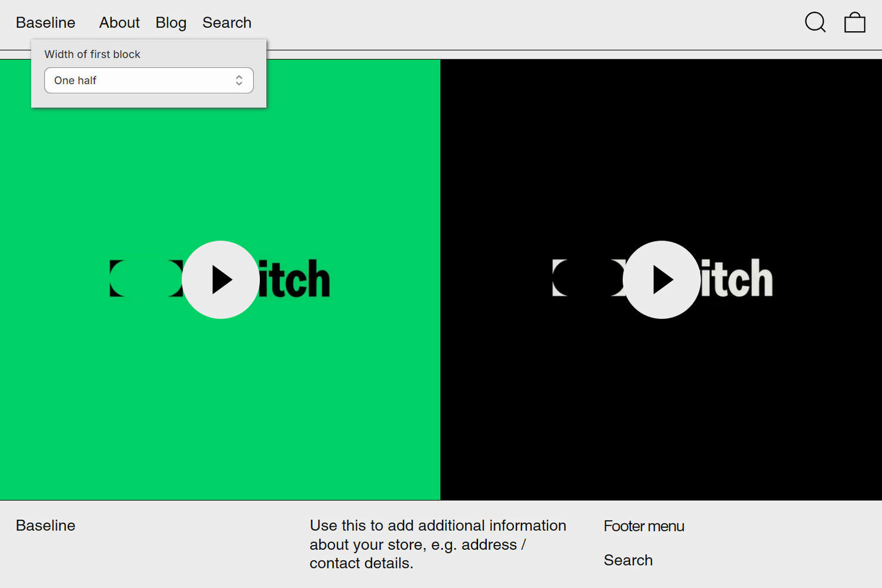Change 'One half' to another width option

pyautogui.click(x=149, y=80)
